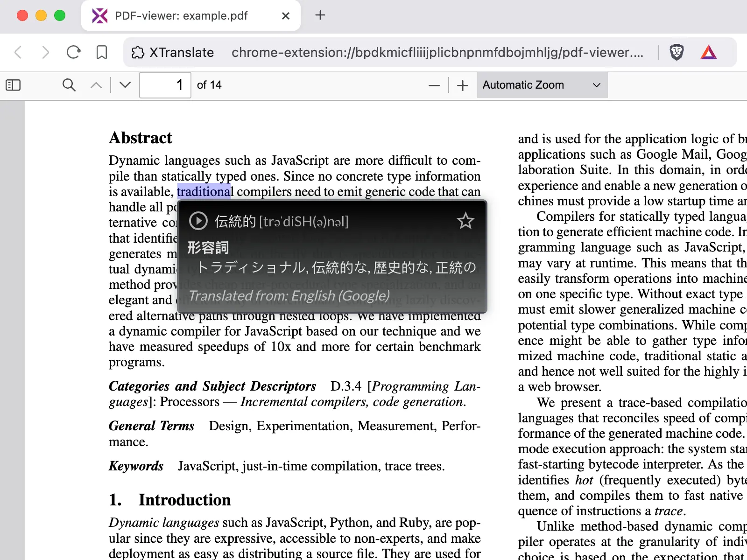Open the document search tool
Viewport: 747px width, 560px height.
coord(69,85)
